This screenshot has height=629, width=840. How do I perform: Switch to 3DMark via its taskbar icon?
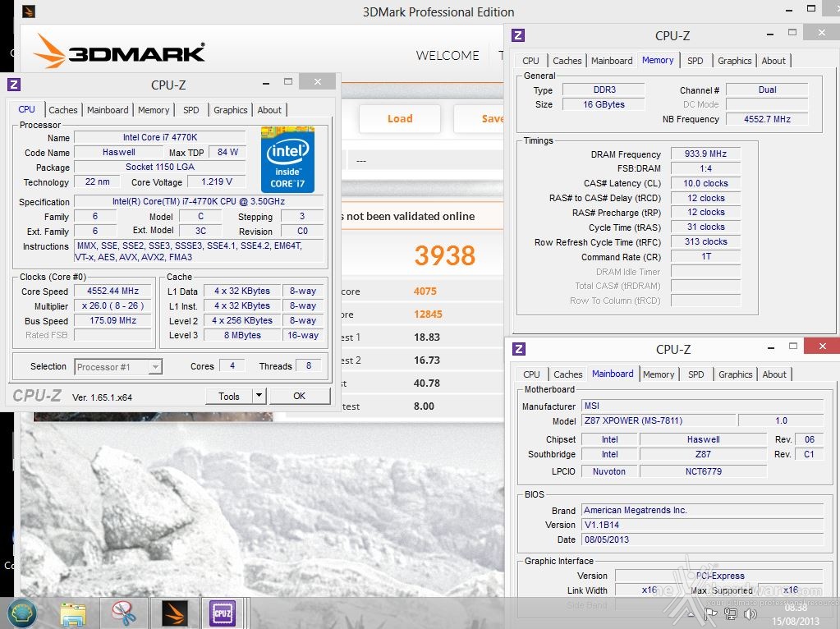(175, 613)
